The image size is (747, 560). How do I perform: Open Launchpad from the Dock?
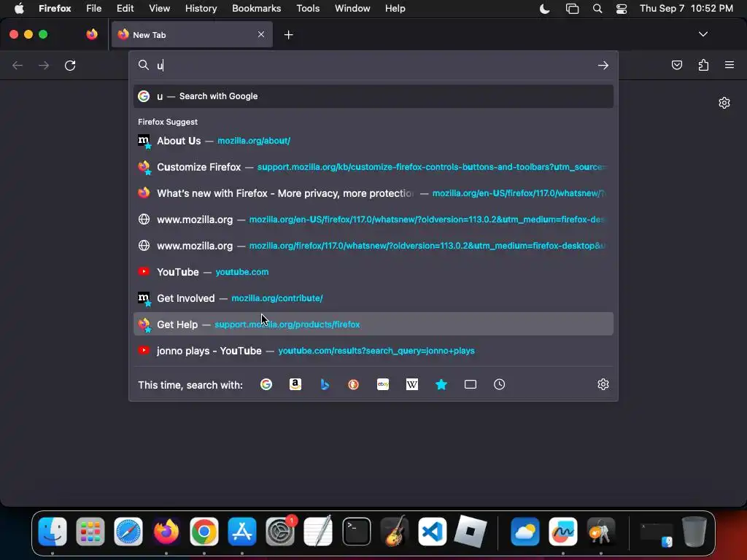click(90, 531)
